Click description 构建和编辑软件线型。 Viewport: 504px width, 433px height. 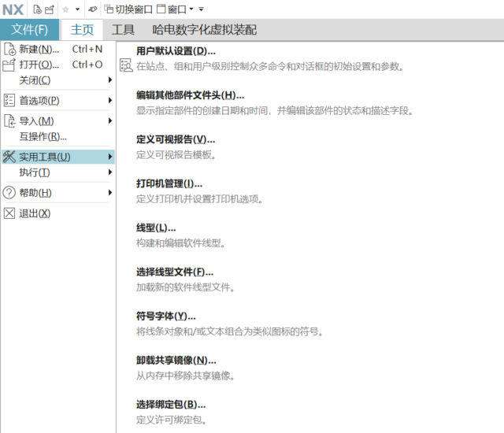coord(180,243)
